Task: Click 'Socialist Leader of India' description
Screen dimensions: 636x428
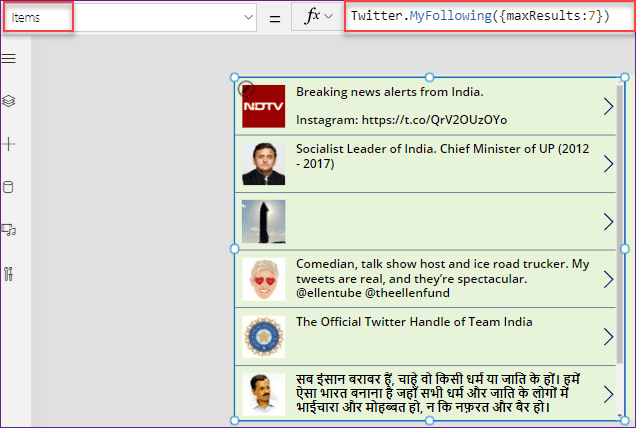Action: tap(442, 156)
